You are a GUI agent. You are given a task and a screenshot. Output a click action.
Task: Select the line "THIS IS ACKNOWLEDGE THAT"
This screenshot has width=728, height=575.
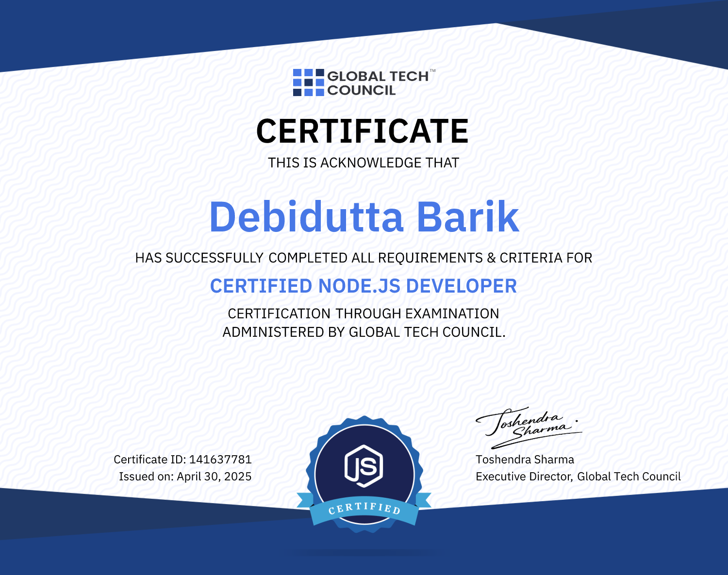pos(364,163)
